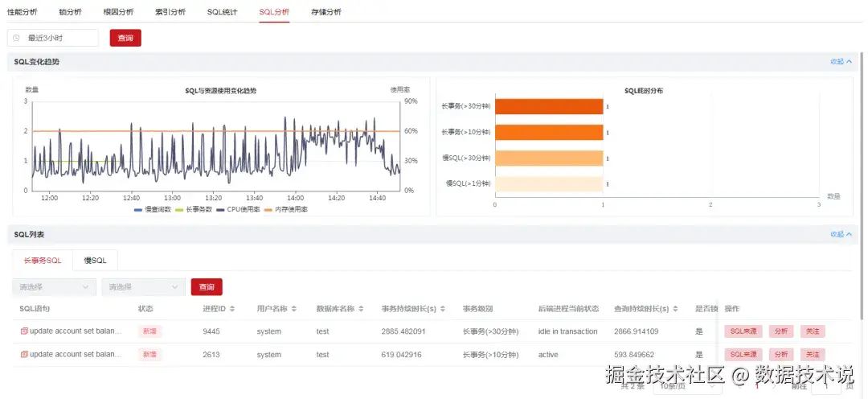Sort by 数据库名称 column arrows
The width and height of the screenshot is (868, 399).
(361, 309)
